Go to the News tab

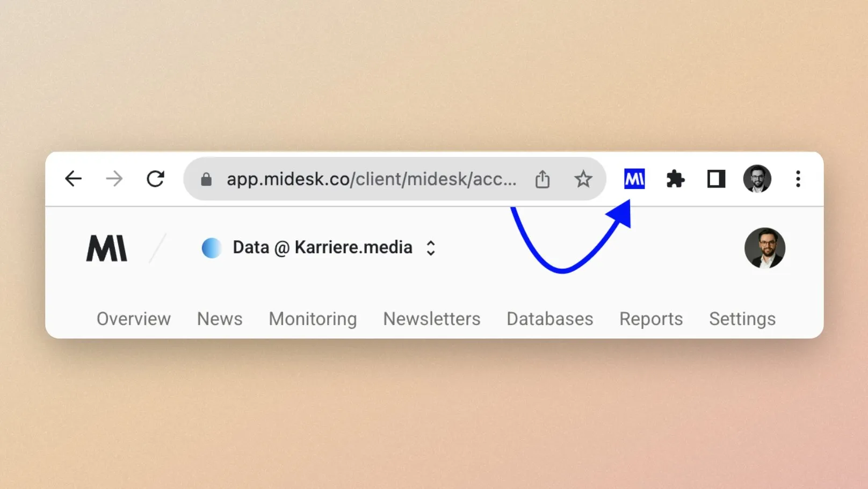pyautogui.click(x=220, y=319)
